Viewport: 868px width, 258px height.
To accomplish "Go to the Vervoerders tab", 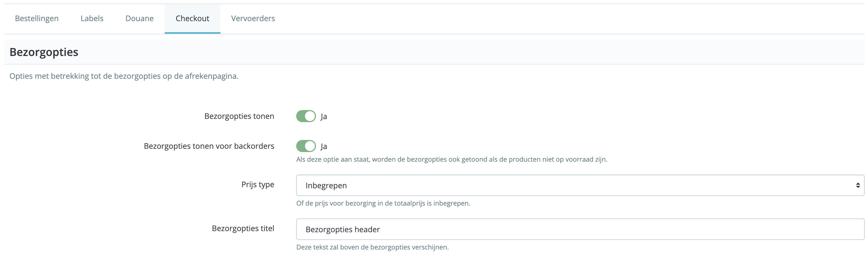I will 253,18.
